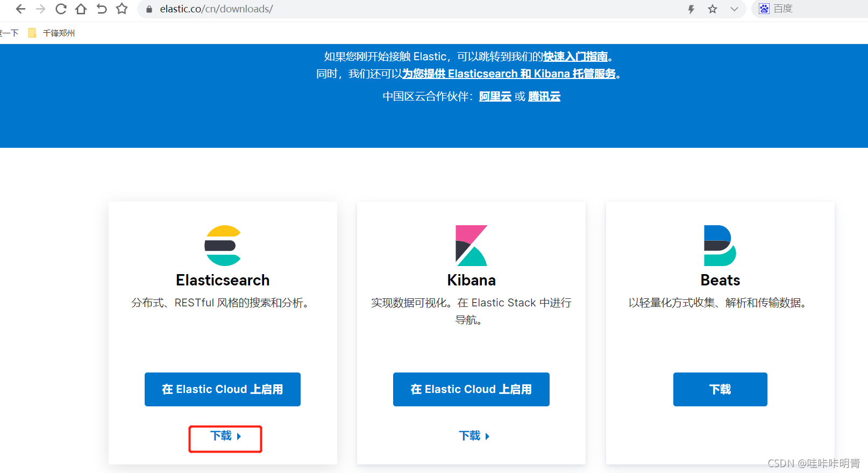The height and width of the screenshot is (473, 868).
Task: Click the undo/restore closed page icon
Action: pos(102,9)
